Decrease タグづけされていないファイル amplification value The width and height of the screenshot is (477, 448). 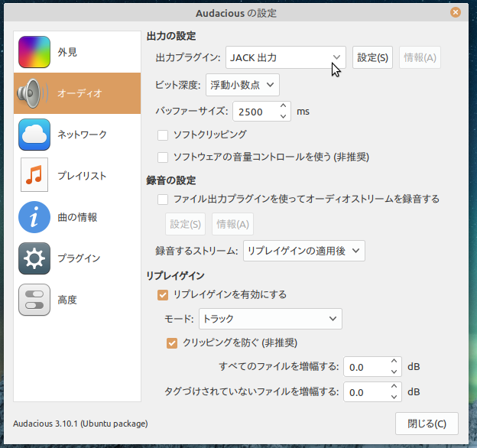coord(394,397)
